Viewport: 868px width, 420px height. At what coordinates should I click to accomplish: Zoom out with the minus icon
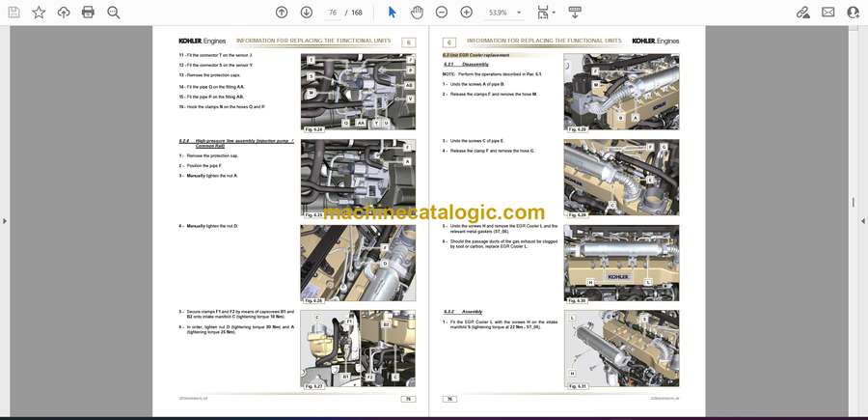442,13
